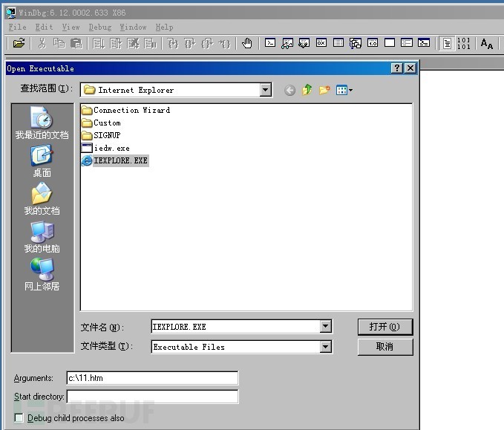The width and height of the screenshot is (504, 430).
Task: Click the Break toolbar icon
Action: (x=150, y=43)
